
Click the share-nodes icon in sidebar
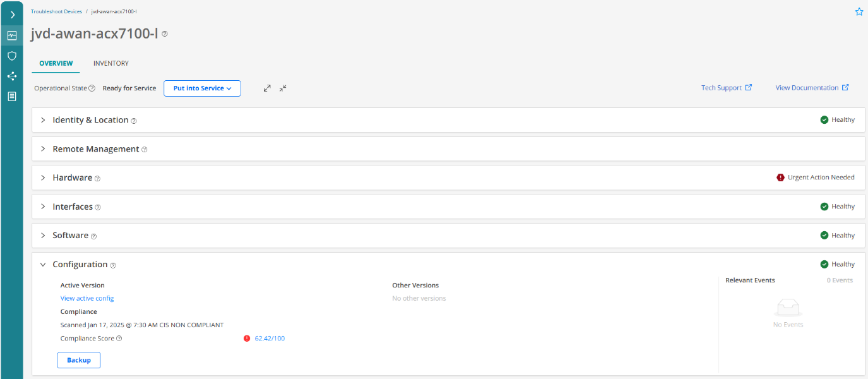coord(12,76)
